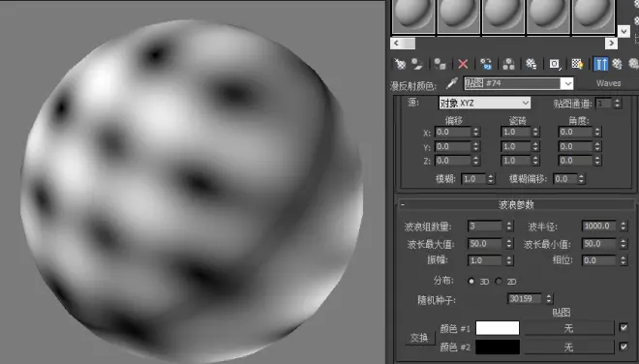639x364 pixels.
Task: Click the X 瓷砖 tiling value field
Action: 516,132
